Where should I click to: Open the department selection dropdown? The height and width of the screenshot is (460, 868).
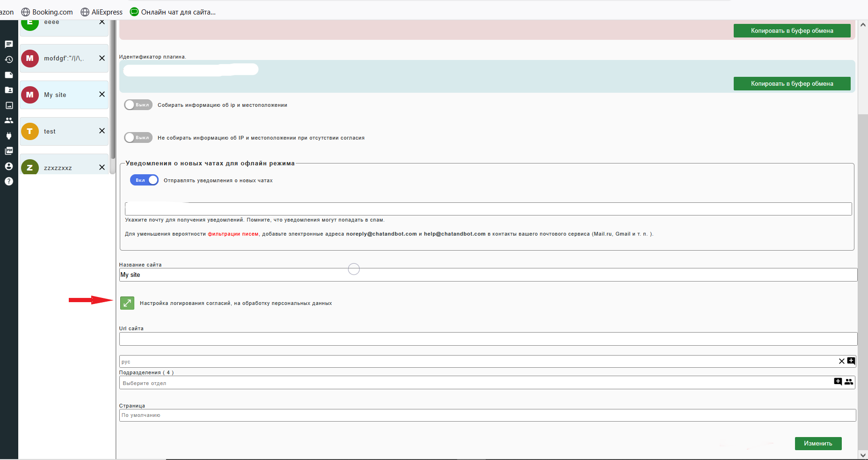(x=473, y=383)
